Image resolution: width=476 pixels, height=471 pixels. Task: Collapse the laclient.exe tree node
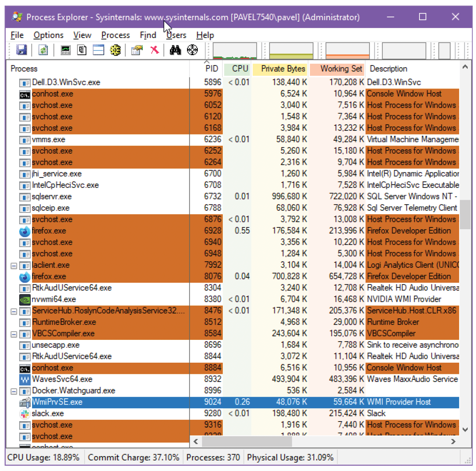coord(14,266)
